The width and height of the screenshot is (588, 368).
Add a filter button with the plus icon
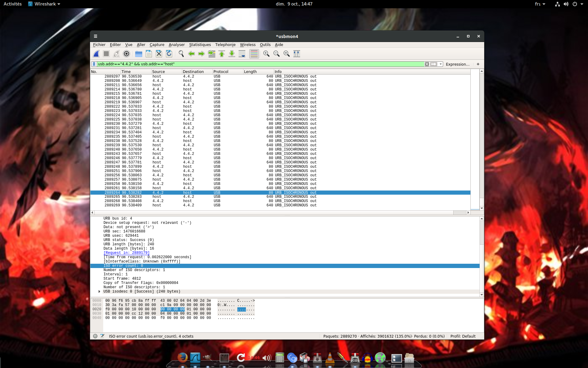coord(478,64)
